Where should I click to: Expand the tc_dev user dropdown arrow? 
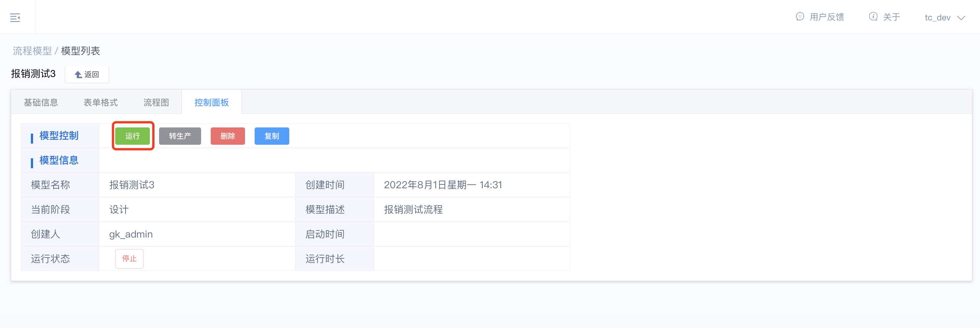[x=961, y=18]
